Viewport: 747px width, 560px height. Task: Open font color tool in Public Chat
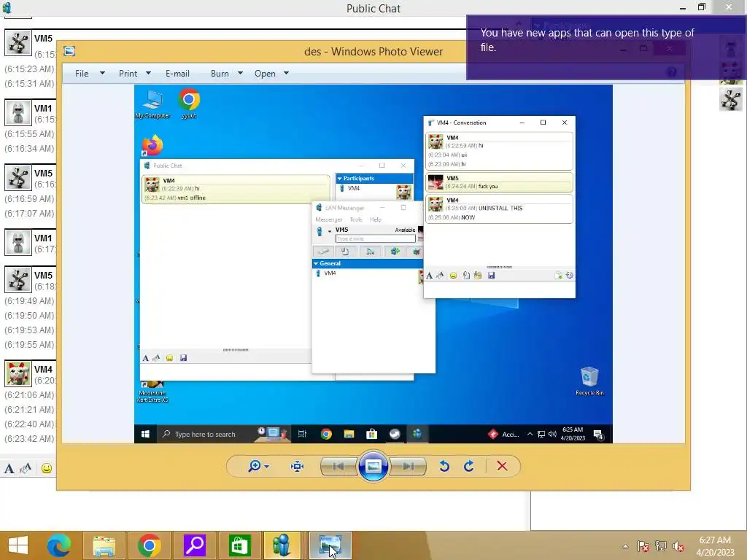tap(26, 469)
